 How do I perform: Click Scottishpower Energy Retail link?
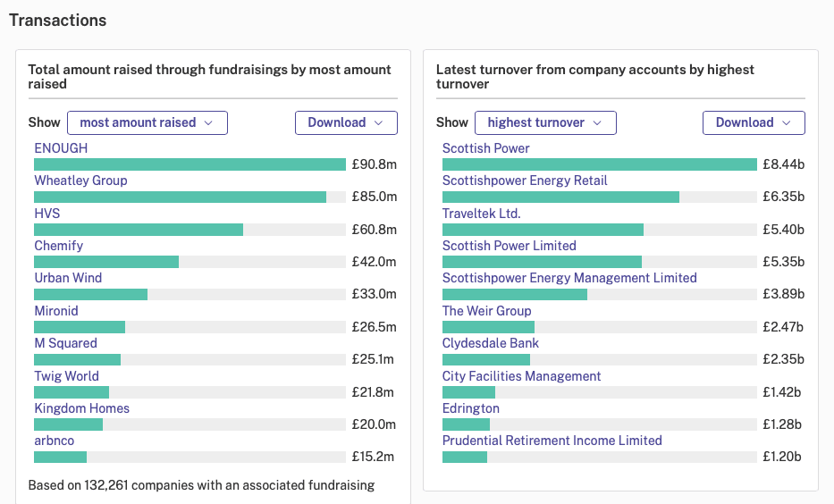coord(525,181)
